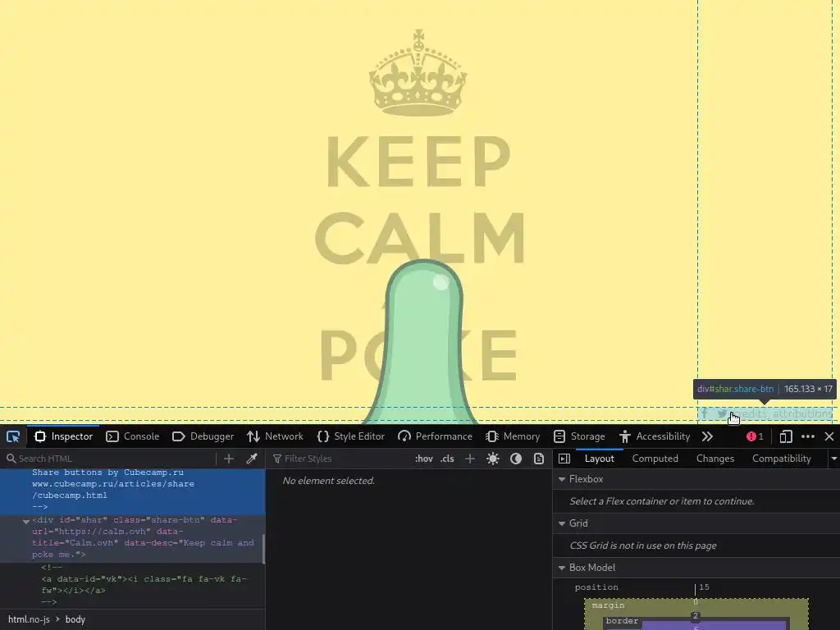This screenshot has height=630, width=840.
Task: Add a new style rule
Action: click(470, 459)
